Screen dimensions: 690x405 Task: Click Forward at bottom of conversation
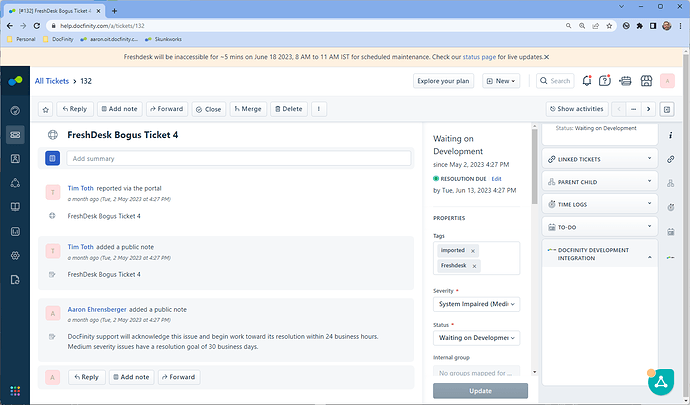tap(179, 377)
